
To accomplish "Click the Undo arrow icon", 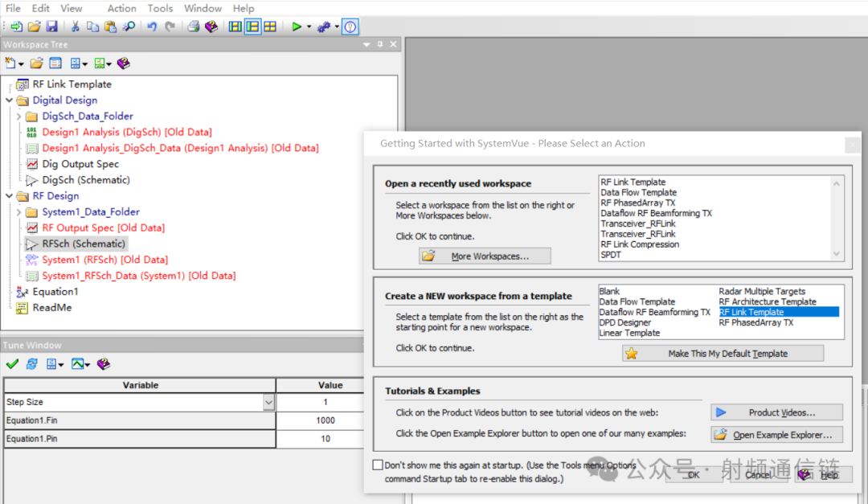I will 152,27.
